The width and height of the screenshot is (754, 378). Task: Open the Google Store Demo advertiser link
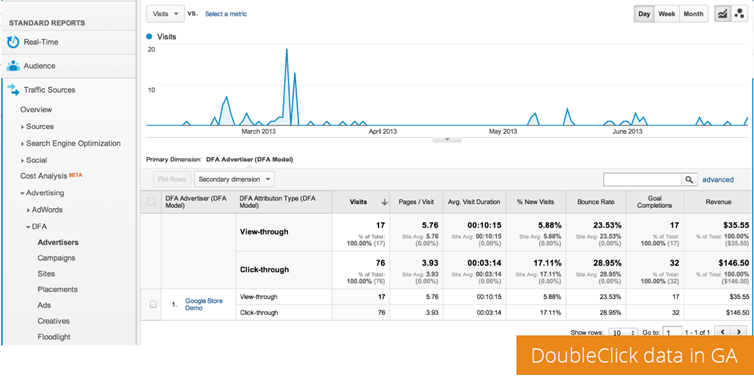pyautogui.click(x=204, y=304)
